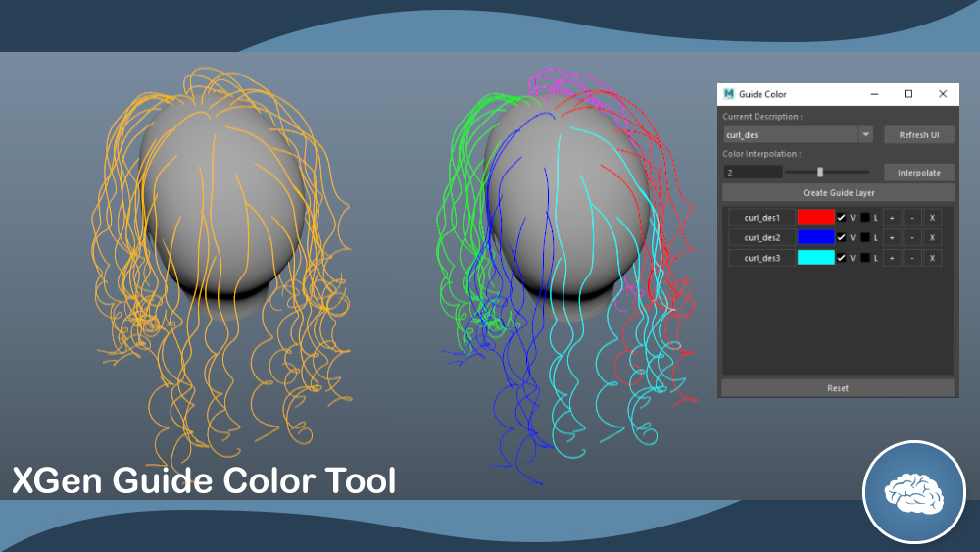Viewport: 980px width, 552px height.
Task: Toggle the L lock checkbox for curl_des3
Action: tap(865, 258)
